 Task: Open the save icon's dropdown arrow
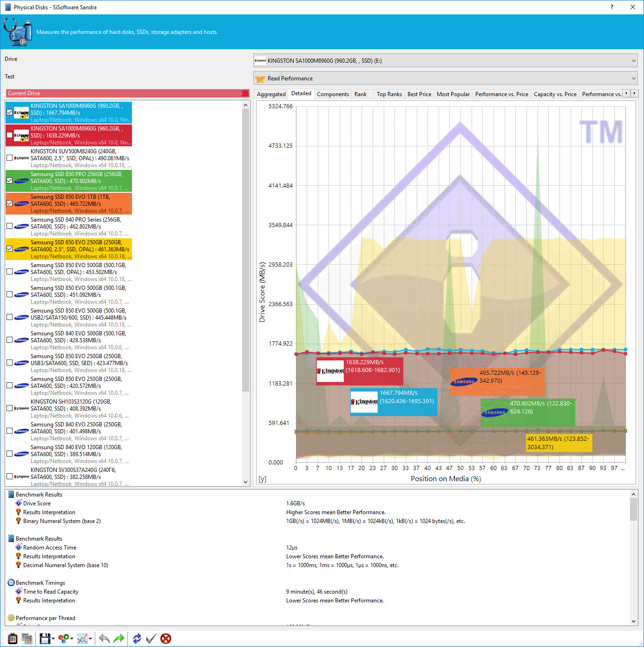click(x=53, y=639)
